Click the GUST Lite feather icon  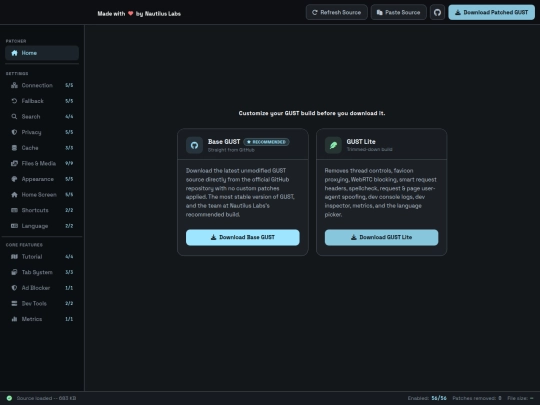pos(333,145)
